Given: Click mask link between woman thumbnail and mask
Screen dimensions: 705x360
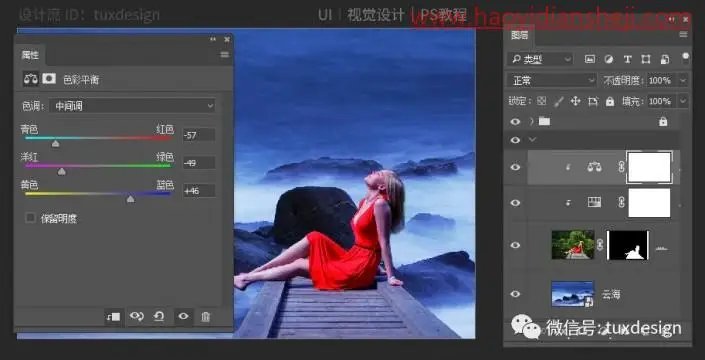Looking at the screenshot, I should point(600,245).
